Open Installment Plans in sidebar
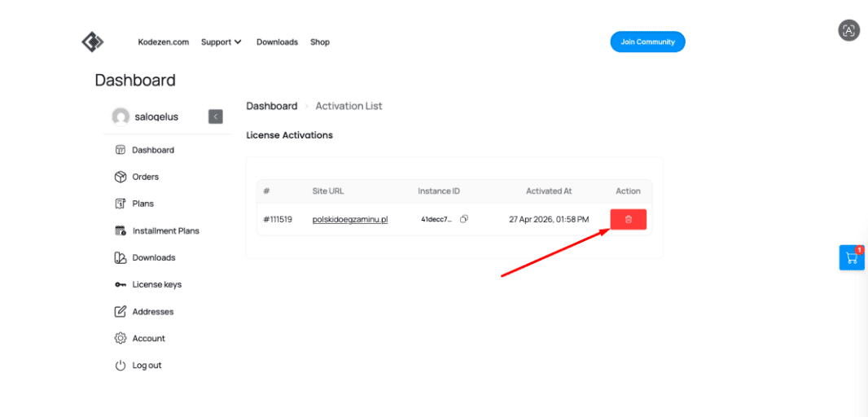Image resolution: width=868 pixels, height=417 pixels. tap(165, 231)
